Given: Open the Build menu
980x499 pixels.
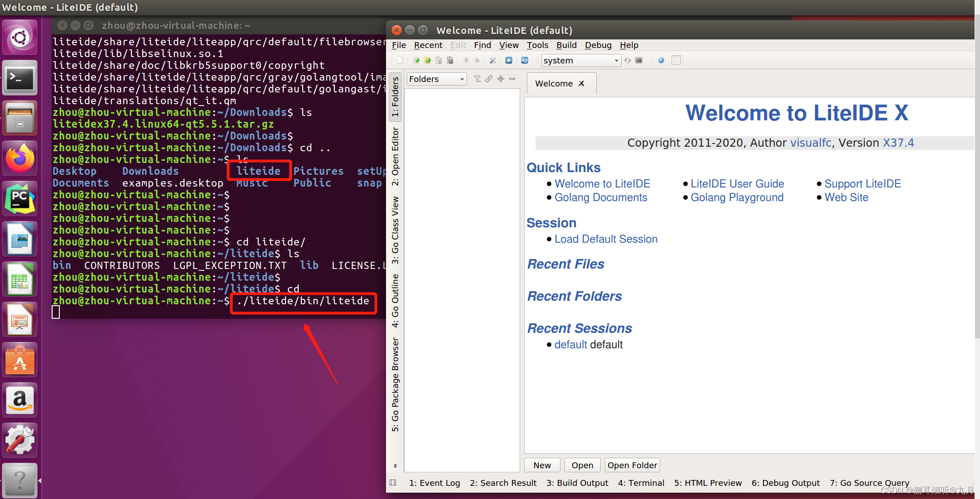Looking at the screenshot, I should (566, 45).
